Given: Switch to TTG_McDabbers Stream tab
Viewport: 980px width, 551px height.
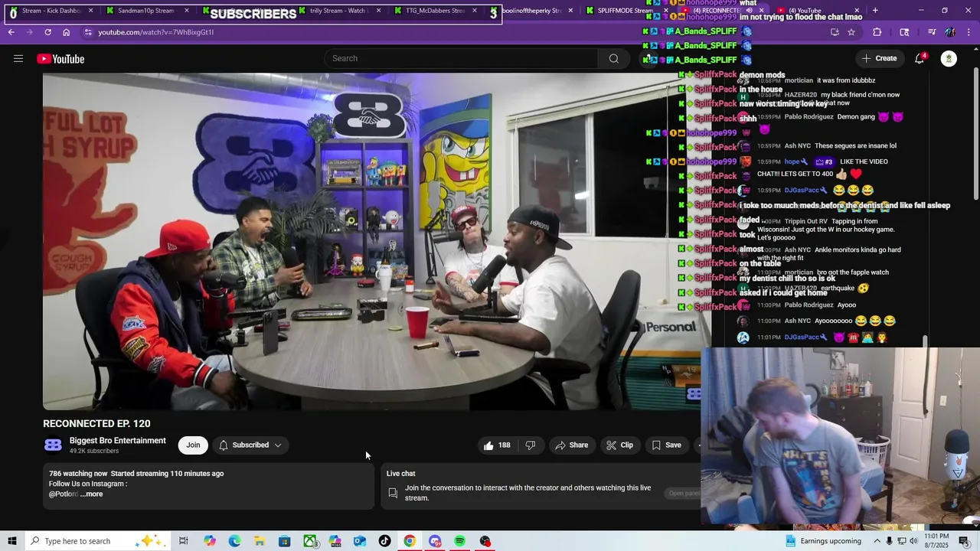Looking at the screenshot, I should [x=435, y=11].
